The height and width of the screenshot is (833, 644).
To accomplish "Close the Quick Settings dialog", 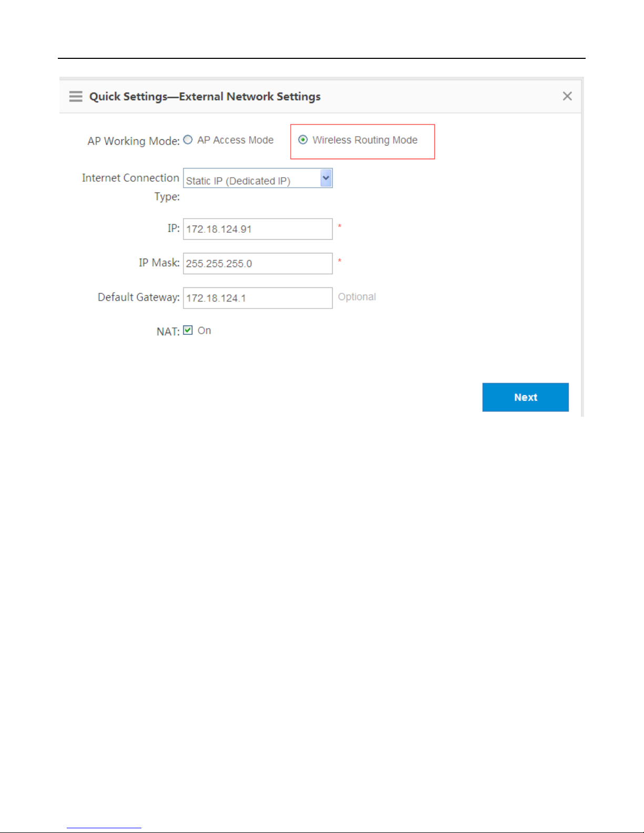I will point(567,96).
